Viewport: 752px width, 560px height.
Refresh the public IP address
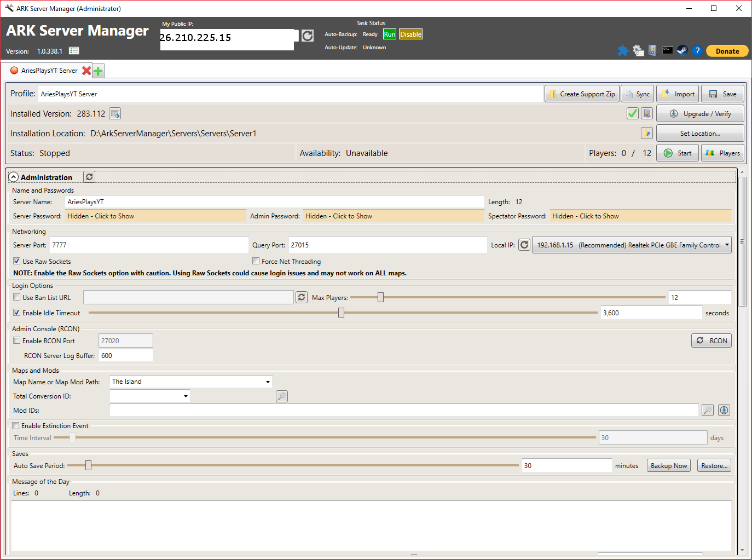[308, 36]
